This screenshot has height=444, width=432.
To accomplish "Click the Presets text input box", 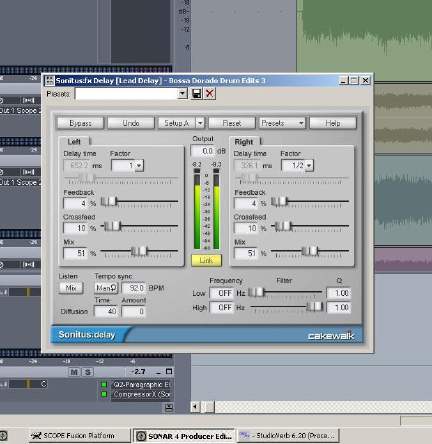I will click(127, 94).
